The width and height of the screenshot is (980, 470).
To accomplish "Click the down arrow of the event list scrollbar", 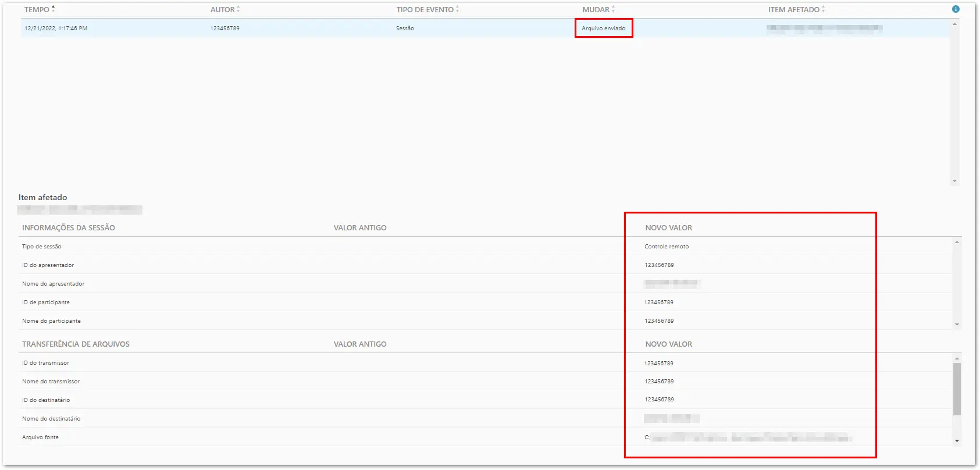I will point(954,181).
